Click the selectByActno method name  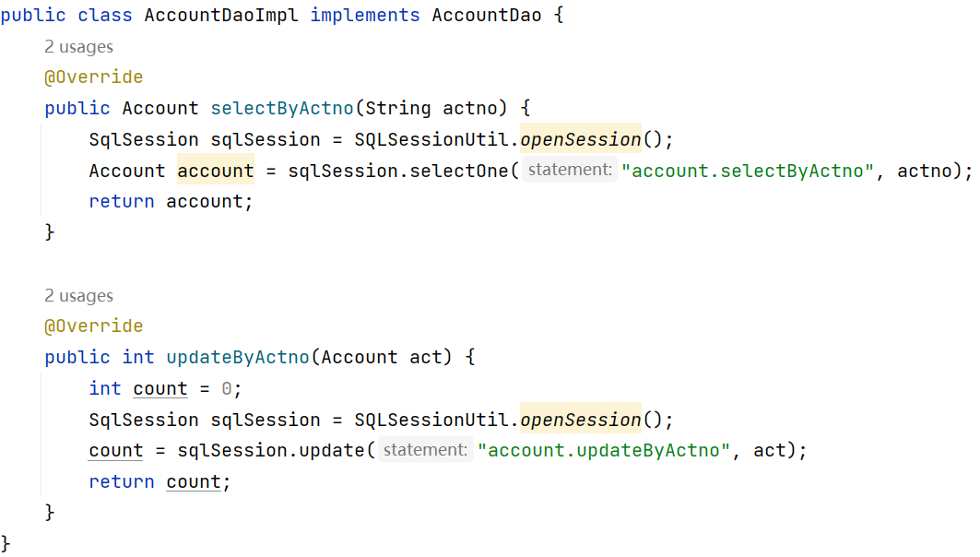tap(282, 108)
